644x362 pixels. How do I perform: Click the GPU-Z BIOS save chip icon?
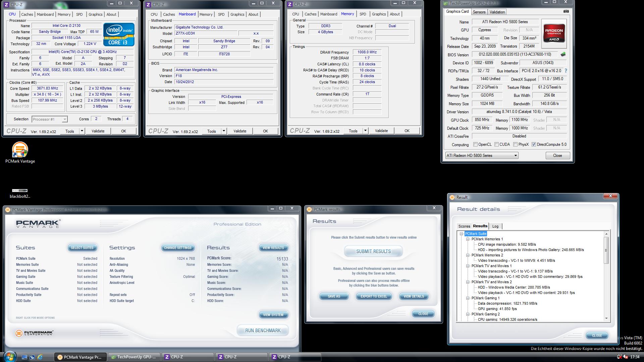(563, 54)
